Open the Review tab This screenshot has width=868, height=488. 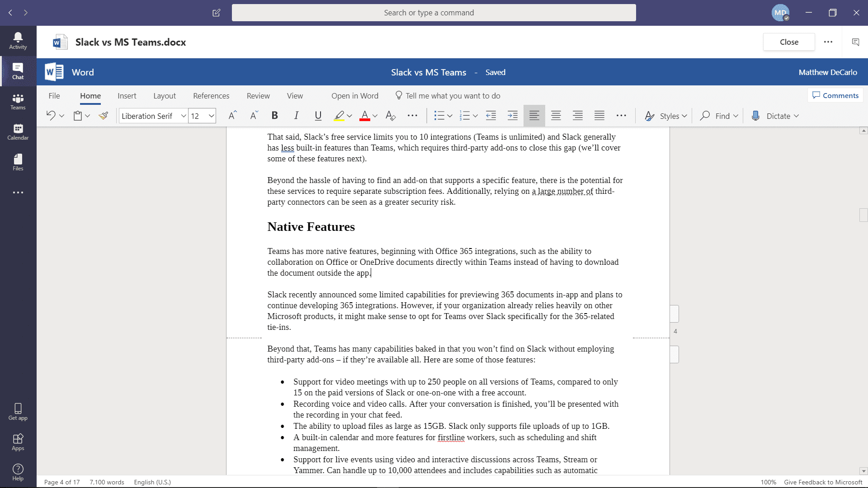[x=258, y=96]
